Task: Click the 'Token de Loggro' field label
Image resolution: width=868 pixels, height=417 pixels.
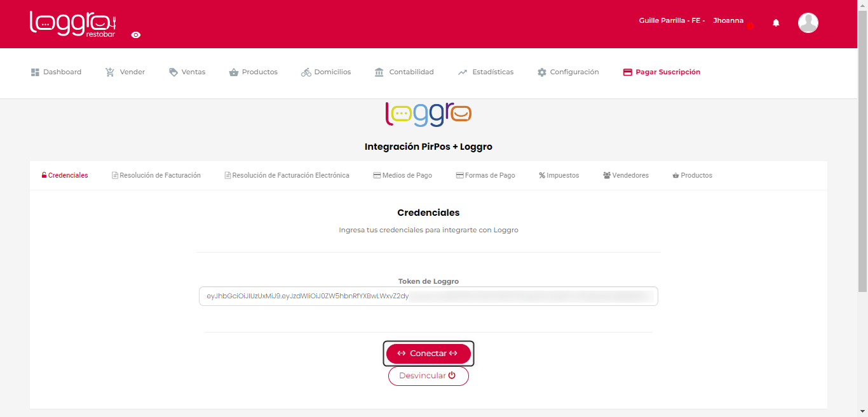Action: (x=428, y=281)
